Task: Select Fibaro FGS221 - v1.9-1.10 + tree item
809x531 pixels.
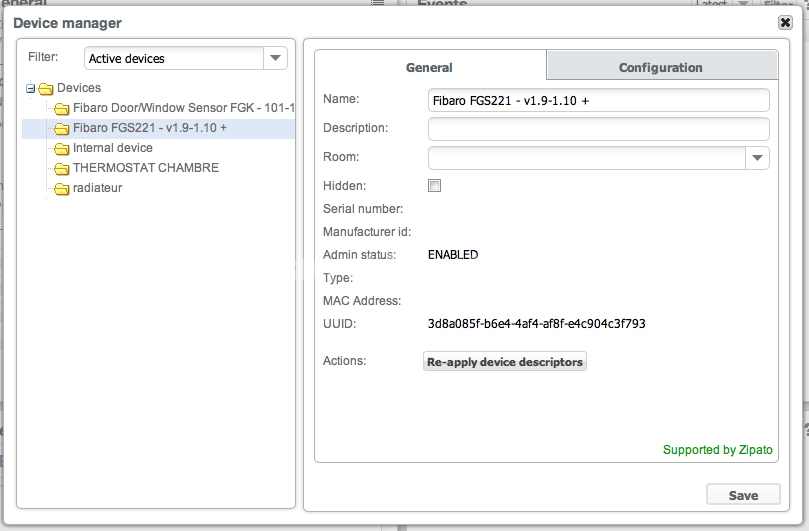Action: (x=150, y=128)
